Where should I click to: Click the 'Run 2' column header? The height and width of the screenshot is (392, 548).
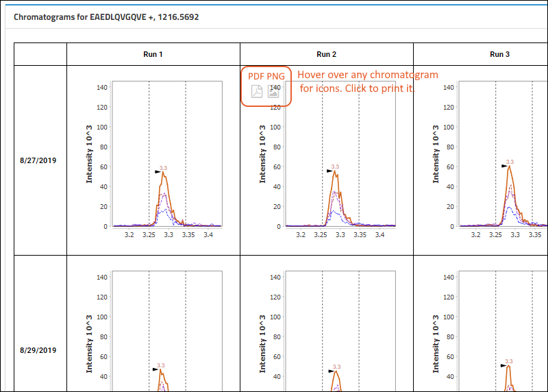[x=327, y=54]
